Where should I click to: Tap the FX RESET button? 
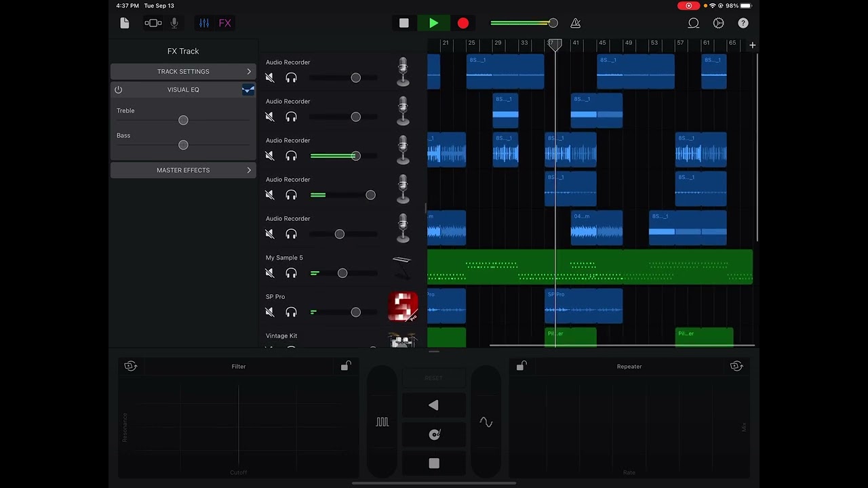click(434, 378)
